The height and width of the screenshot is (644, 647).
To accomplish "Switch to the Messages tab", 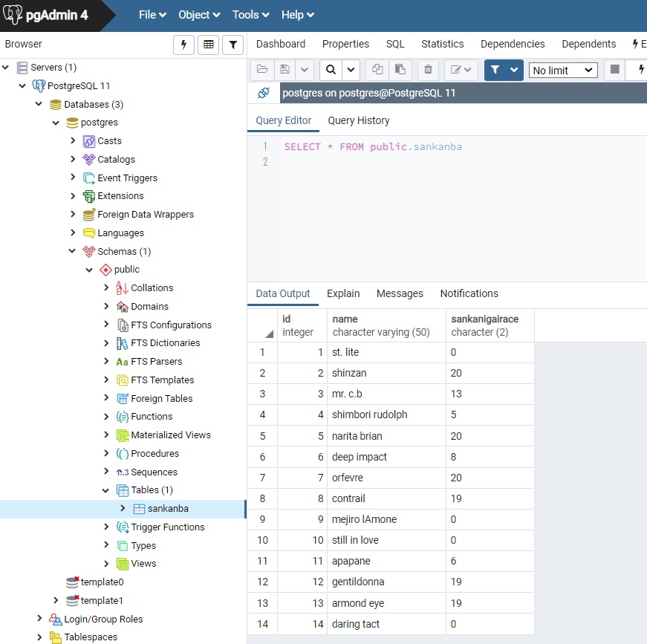I will point(400,293).
